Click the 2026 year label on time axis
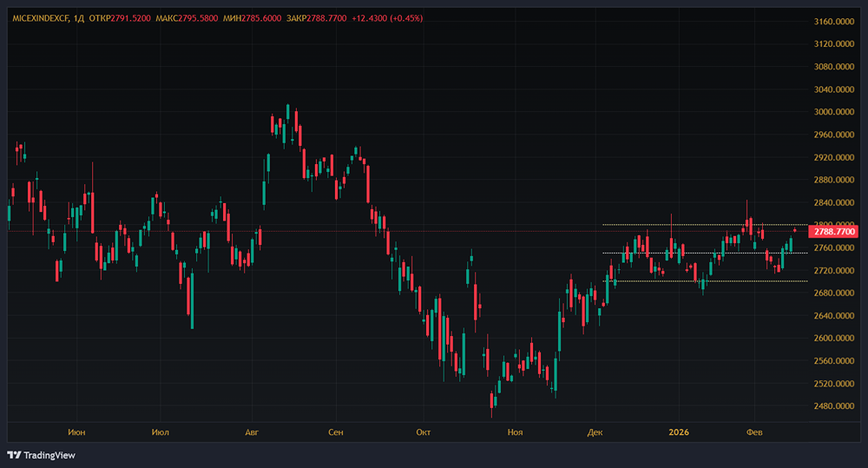 [678, 432]
